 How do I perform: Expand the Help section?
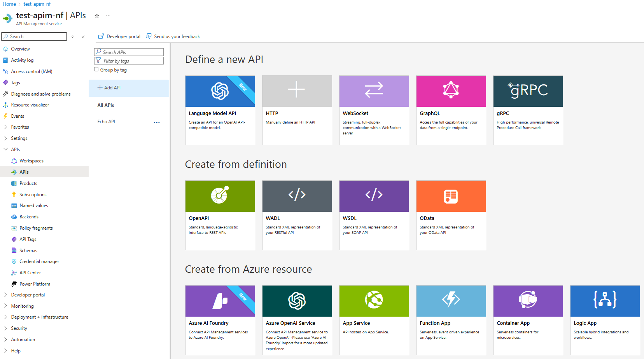pos(5,351)
